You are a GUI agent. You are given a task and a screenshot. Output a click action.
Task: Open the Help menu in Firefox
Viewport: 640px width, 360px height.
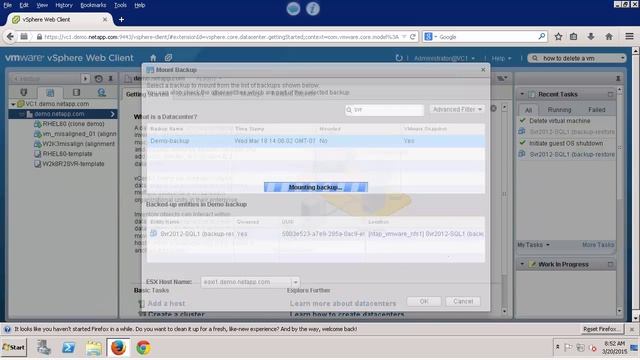pyautogui.click(x=140, y=5)
